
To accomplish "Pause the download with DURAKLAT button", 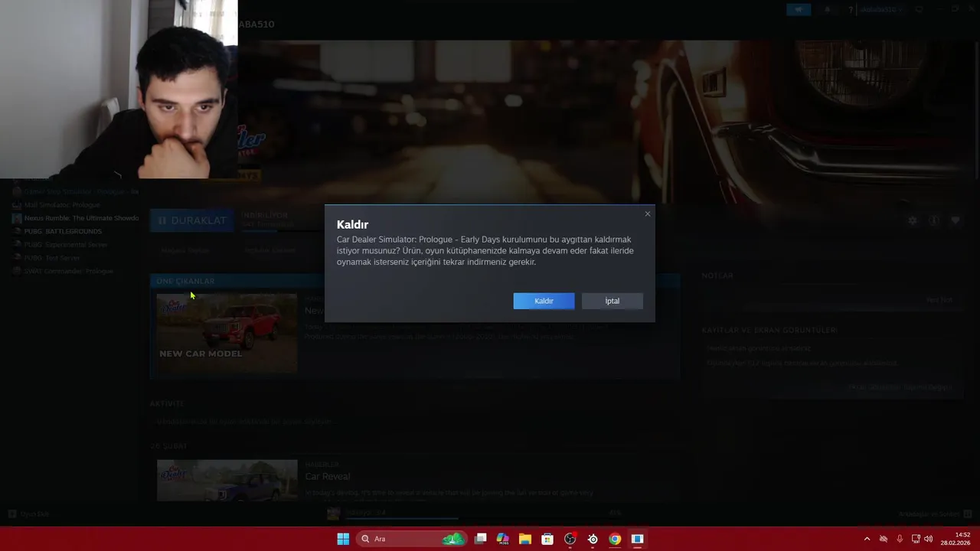I will pos(192,220).
